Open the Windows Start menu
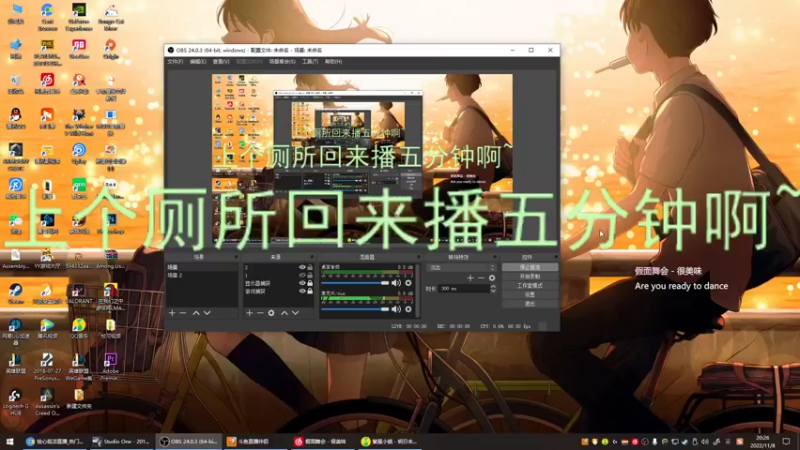 [x=10, y=441]
